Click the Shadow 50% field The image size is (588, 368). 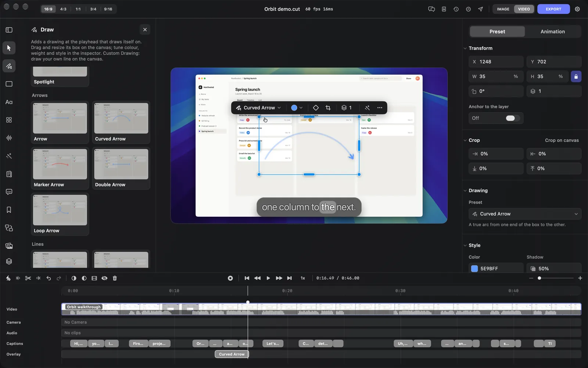pyautogui.click(x=554, y=269)
